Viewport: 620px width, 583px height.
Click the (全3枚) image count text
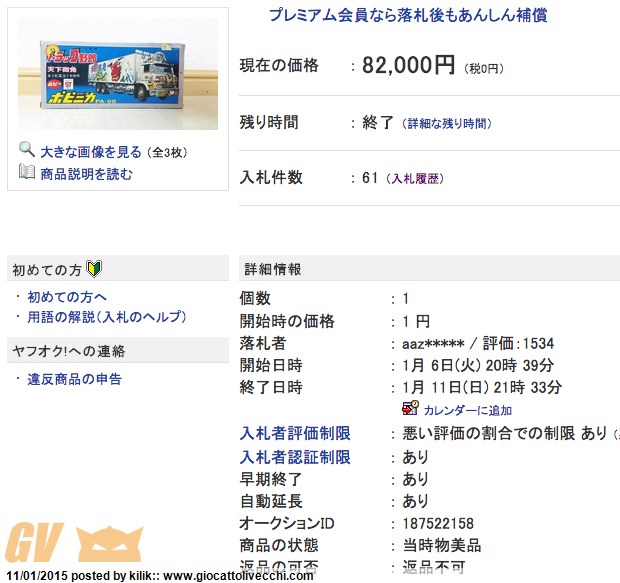click(167, 153)
